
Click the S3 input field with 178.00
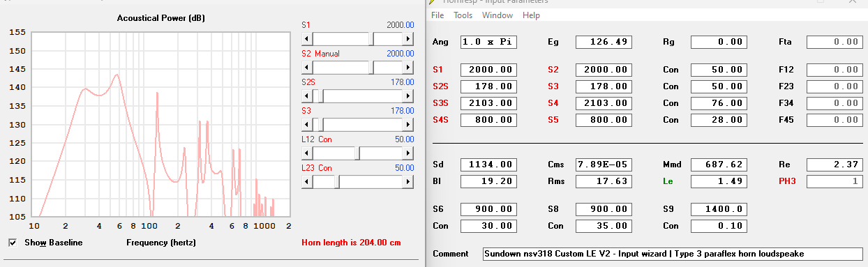[604, 86]
